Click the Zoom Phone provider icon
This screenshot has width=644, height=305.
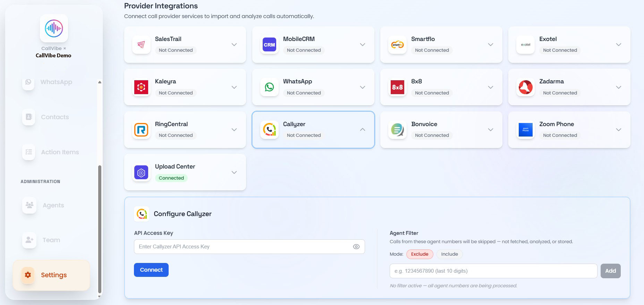(525, 130)
